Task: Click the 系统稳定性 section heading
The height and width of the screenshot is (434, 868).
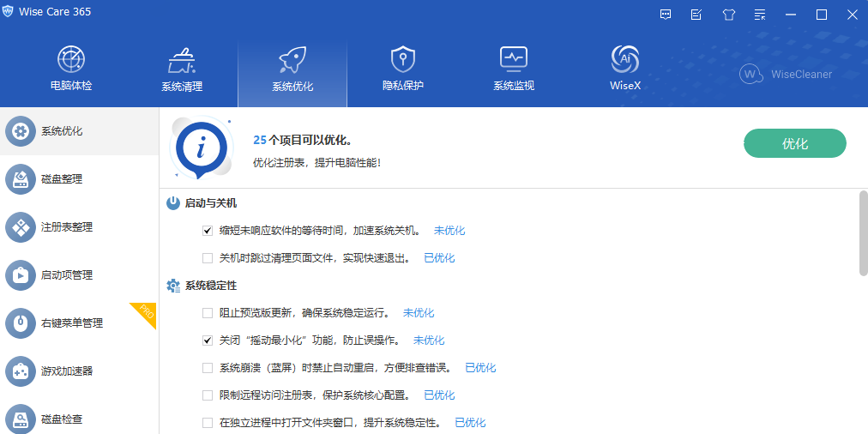Action: (x=210, y=286)
